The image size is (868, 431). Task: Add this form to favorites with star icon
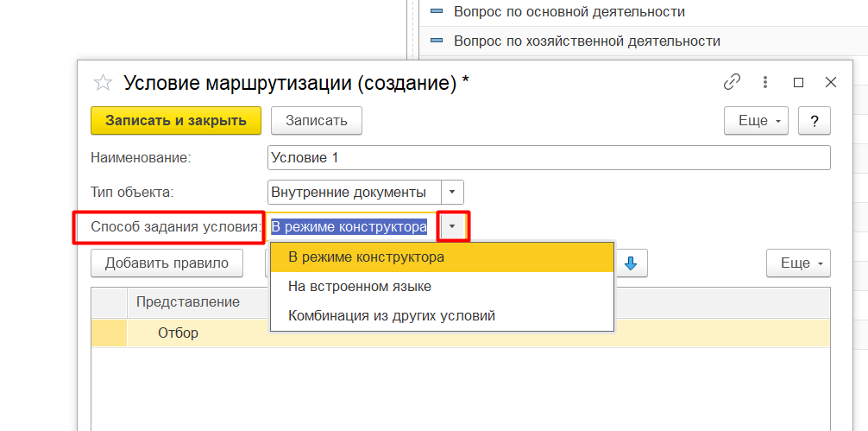pos(103,83)
